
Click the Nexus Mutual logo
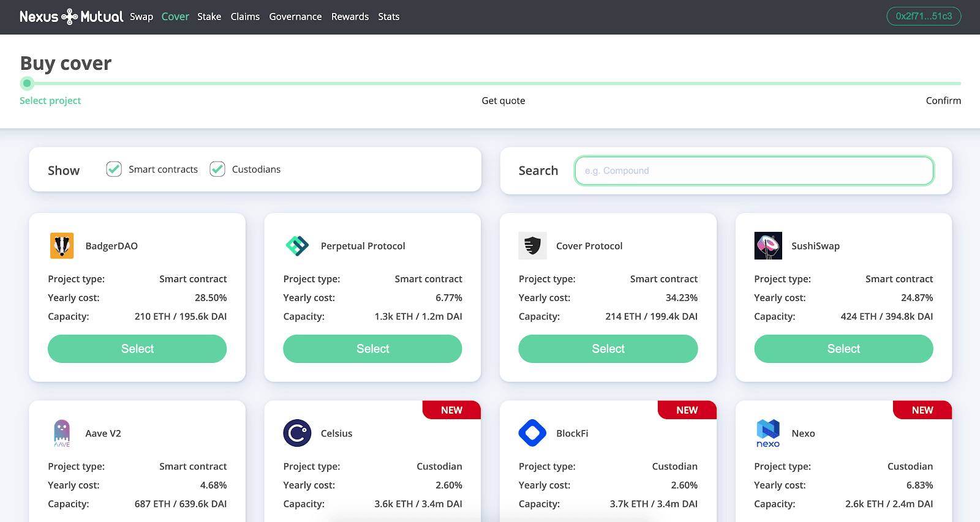pos(71,17)
